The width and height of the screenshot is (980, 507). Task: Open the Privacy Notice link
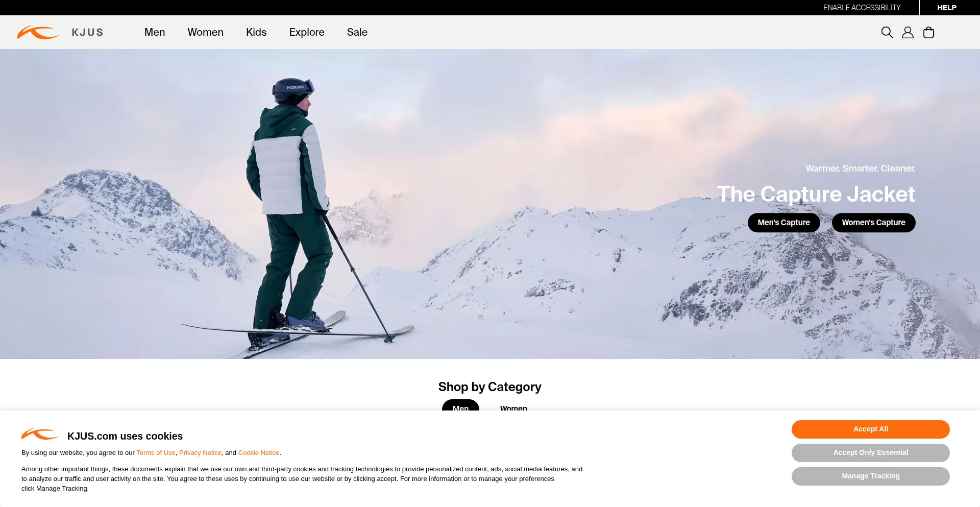coord(201,453)
